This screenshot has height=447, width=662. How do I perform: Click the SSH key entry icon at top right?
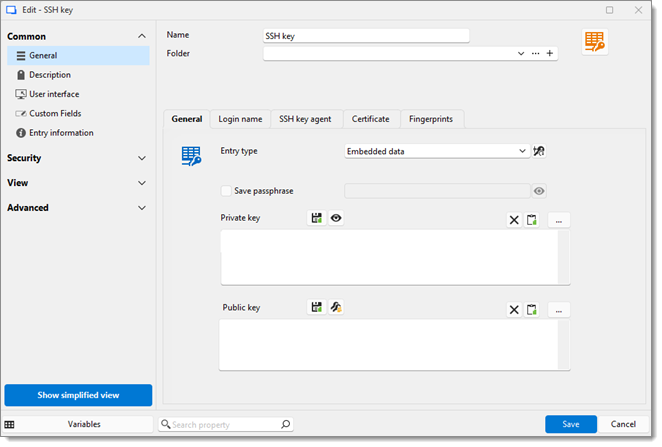(595, 41)
